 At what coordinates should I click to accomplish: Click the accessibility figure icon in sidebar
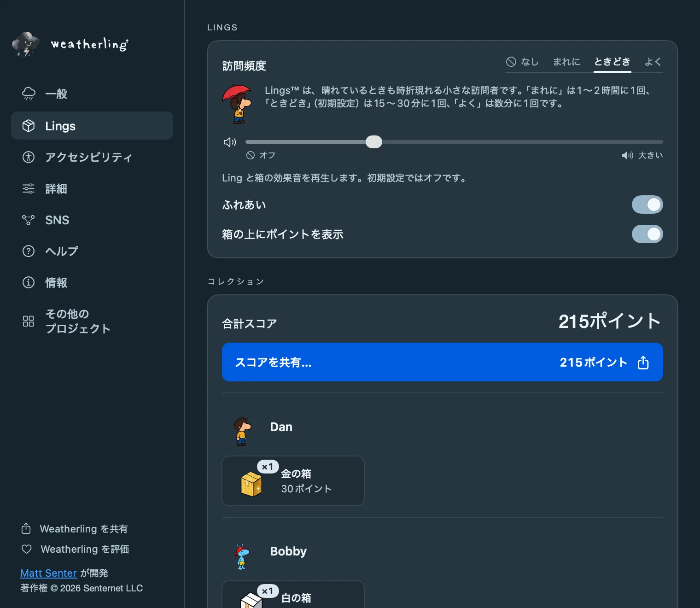tap(29, 157)
